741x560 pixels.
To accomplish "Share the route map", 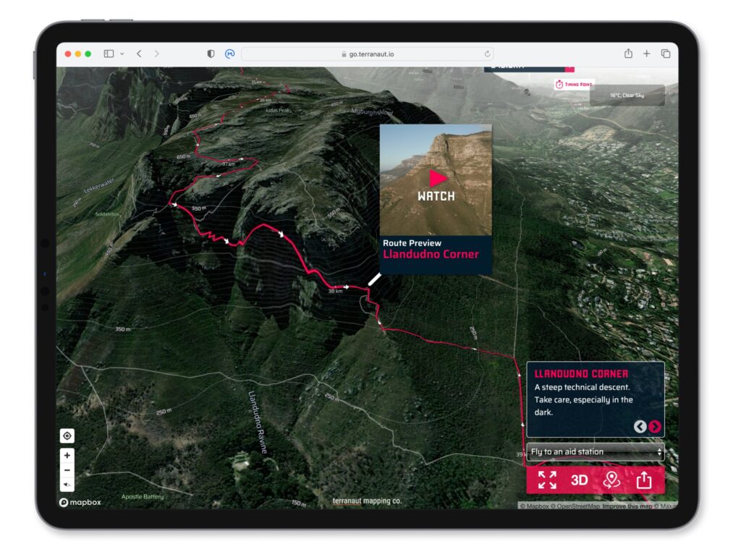I will [x=643, y=480].
